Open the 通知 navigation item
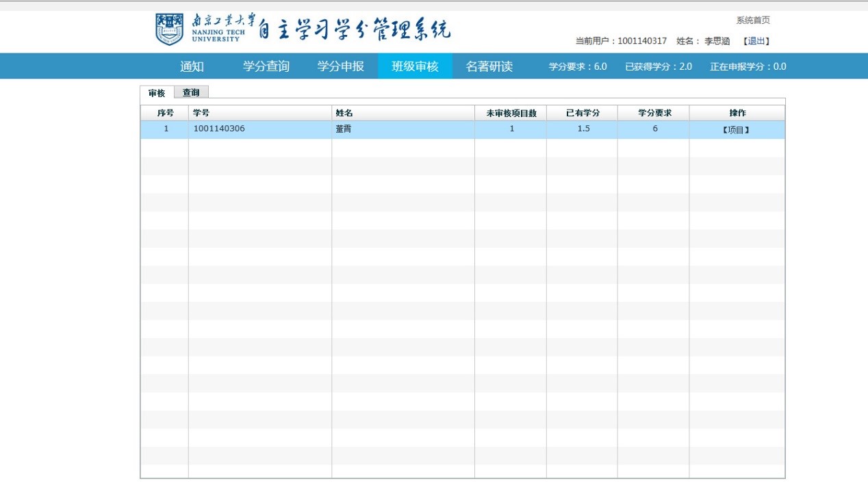Image resolution: width=868 pixels, height=492 pixels. (192, 66)
